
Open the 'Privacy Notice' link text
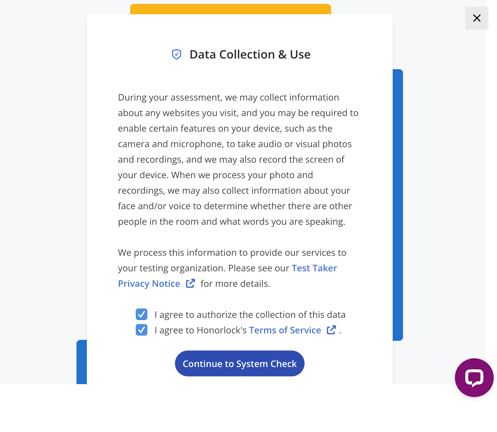pyautogui.click(x=149, y=284)
